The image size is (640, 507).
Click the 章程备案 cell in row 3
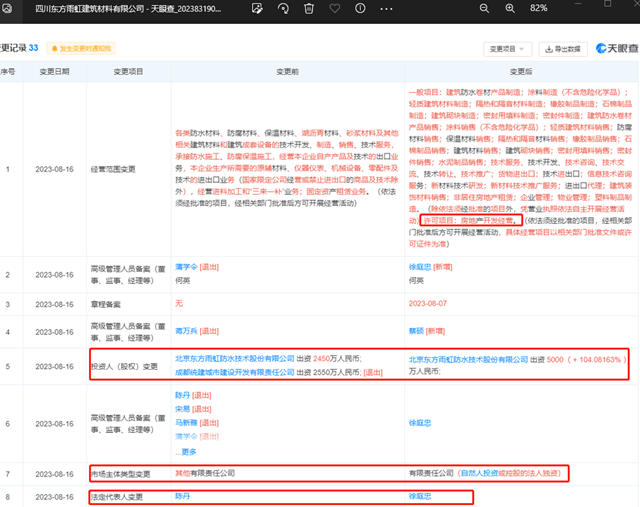106,305
